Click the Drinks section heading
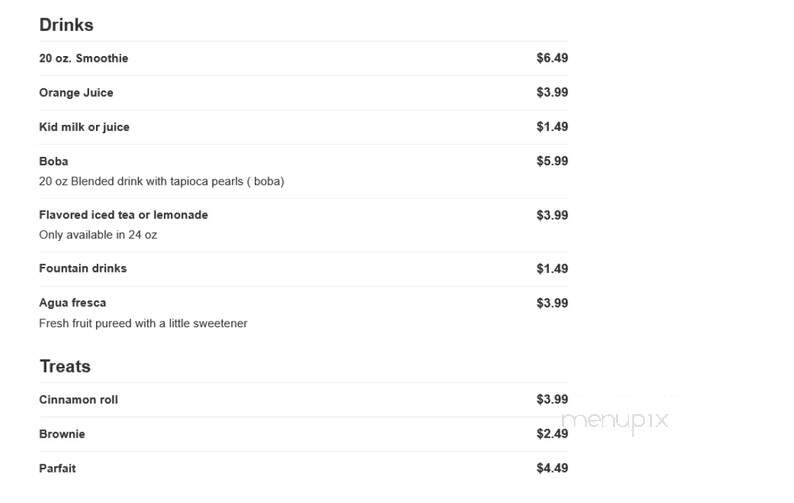Viewport: 794px width, 503px height. 66,25
